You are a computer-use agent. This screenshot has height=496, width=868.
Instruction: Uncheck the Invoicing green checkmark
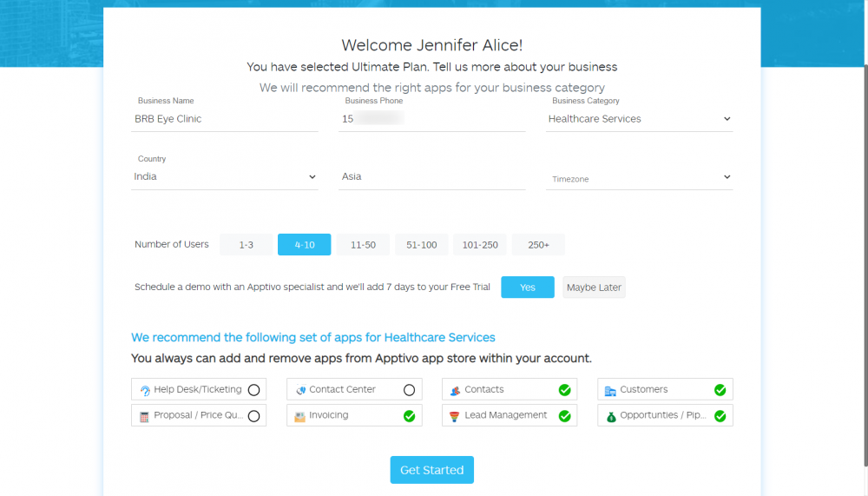pyautogui.click(x=409, y=416)
